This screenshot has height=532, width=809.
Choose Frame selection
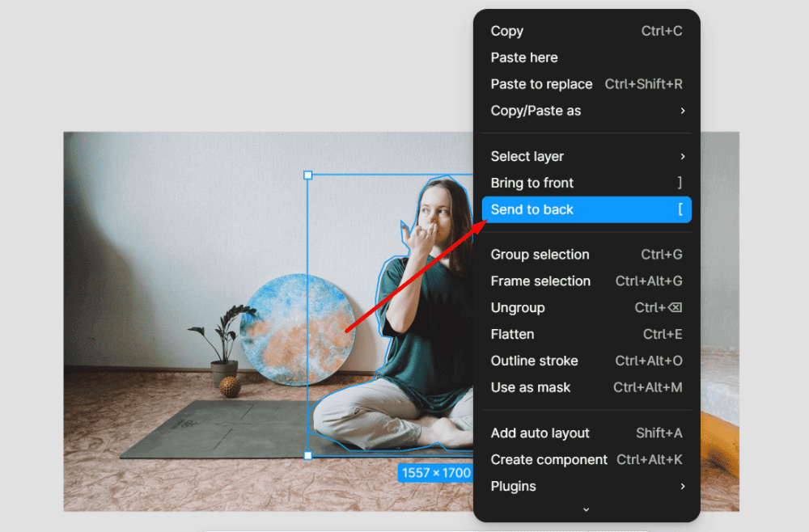pyautogui.click(x=586, y=281)
